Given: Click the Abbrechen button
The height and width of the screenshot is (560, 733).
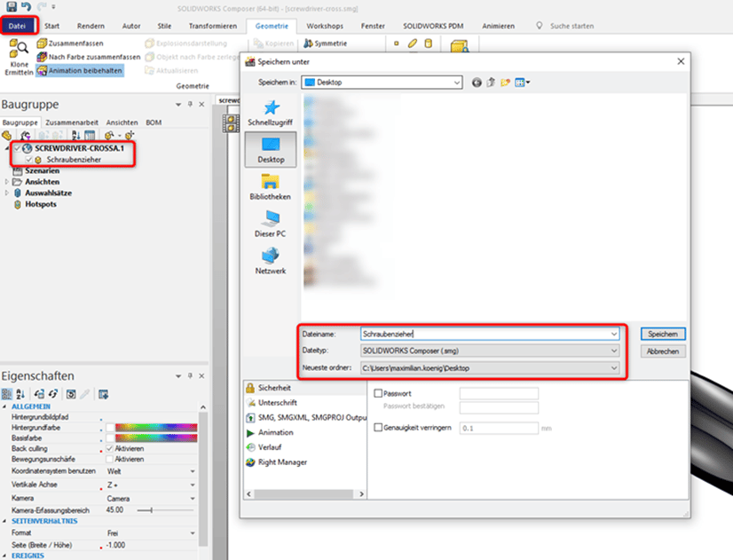Looking at the screenshot, I should [x=663, y=351].
